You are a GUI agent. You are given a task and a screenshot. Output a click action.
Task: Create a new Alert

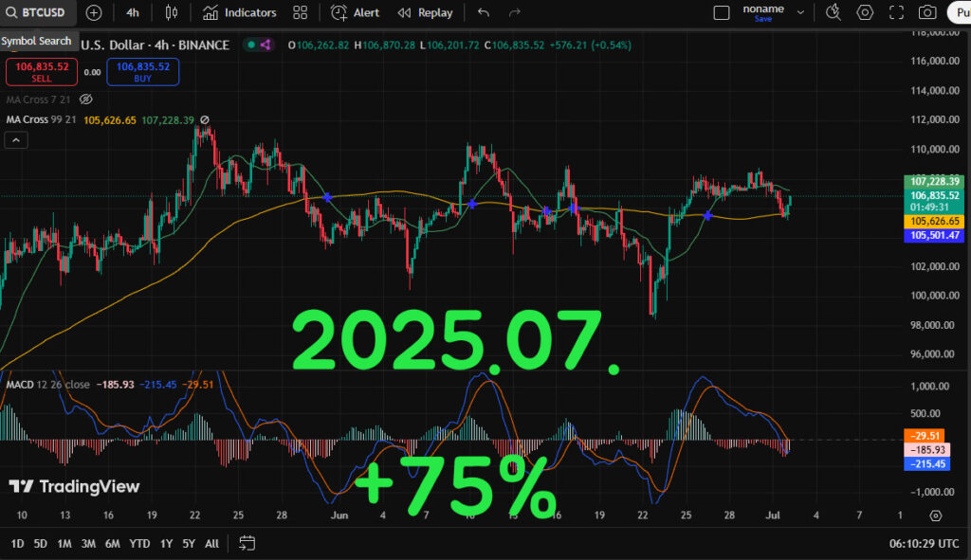coord(355,12)
